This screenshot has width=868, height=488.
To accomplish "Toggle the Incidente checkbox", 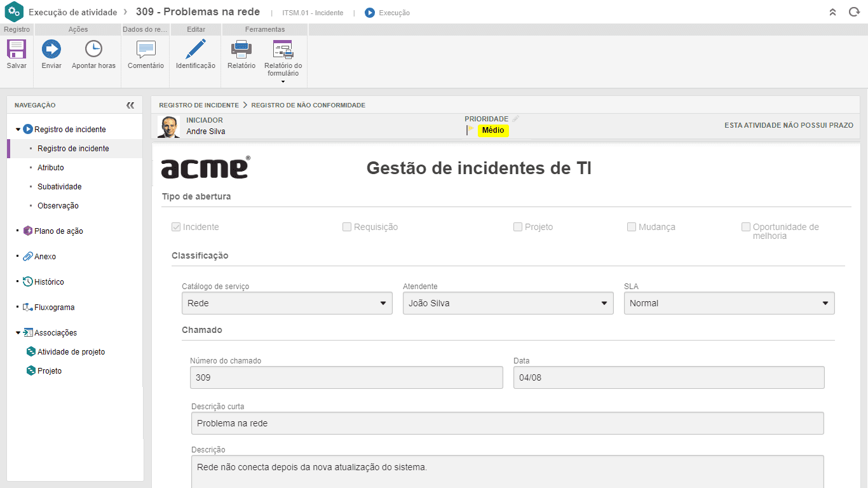I will pos(176,227).
